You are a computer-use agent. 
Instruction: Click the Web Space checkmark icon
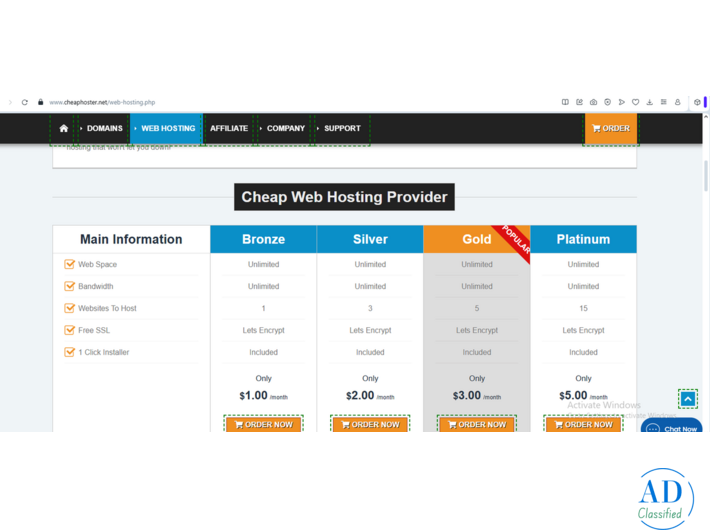click(69, 264)
